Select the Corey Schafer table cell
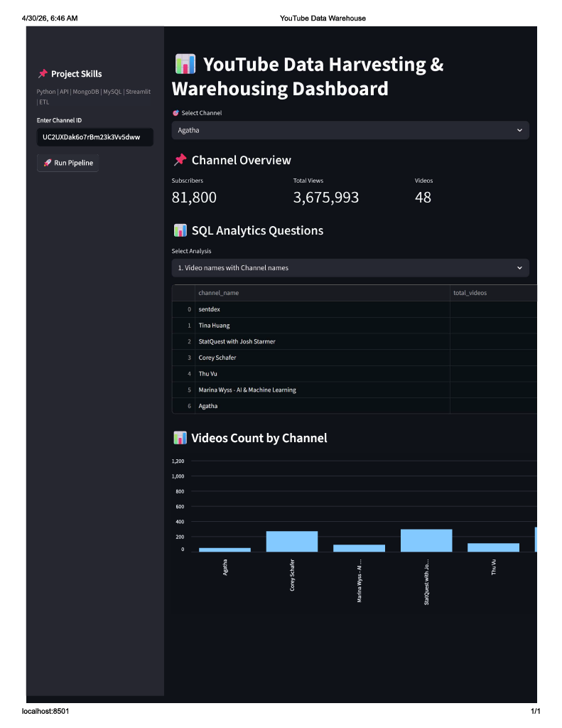The width and height of the screenshot is (562, 728). (322, 358)
